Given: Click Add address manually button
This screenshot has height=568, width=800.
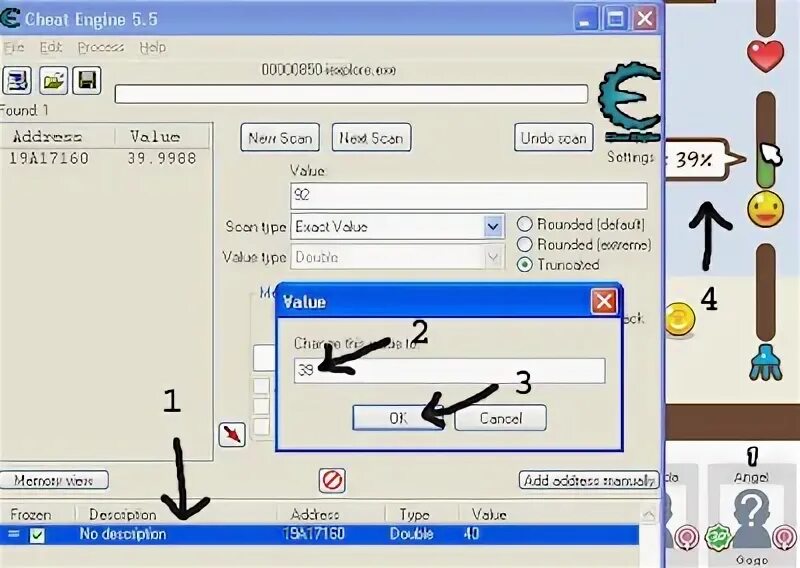Looking at the screenshot, I should tap(589, 480).
